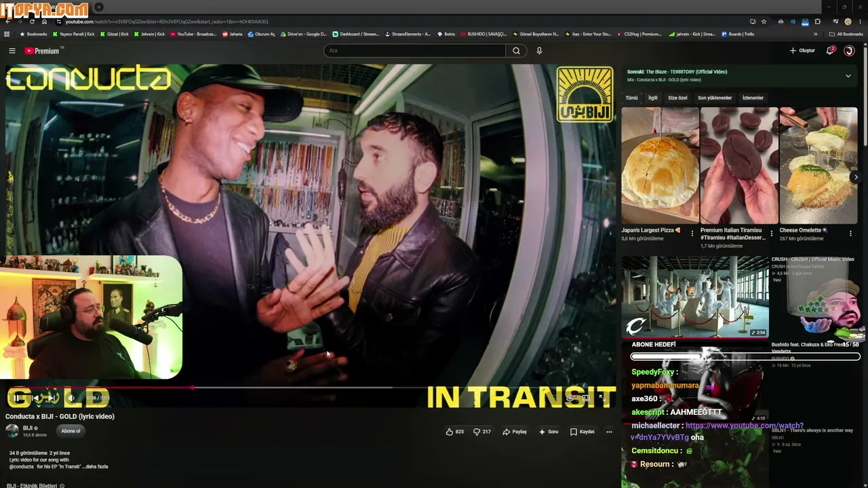Go back with browser back arrow

tap(7, 22)
